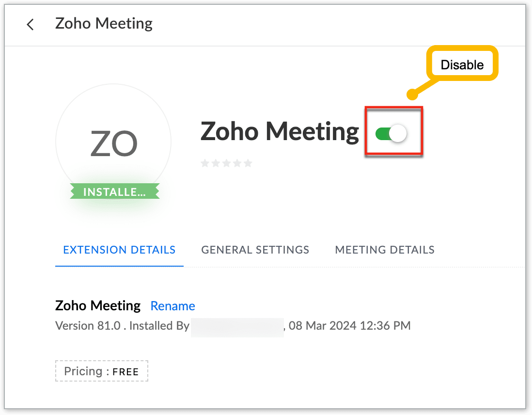Click the green INSTALLED ribbon badge
The width and height of the screenshot is (532, 415).
point(114,192)
